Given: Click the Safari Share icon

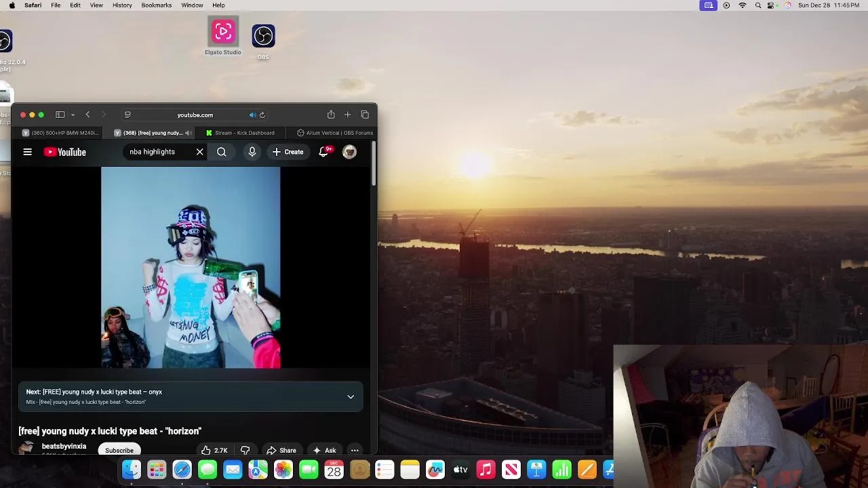Looking at the screenshot, I should click(331, 114).
